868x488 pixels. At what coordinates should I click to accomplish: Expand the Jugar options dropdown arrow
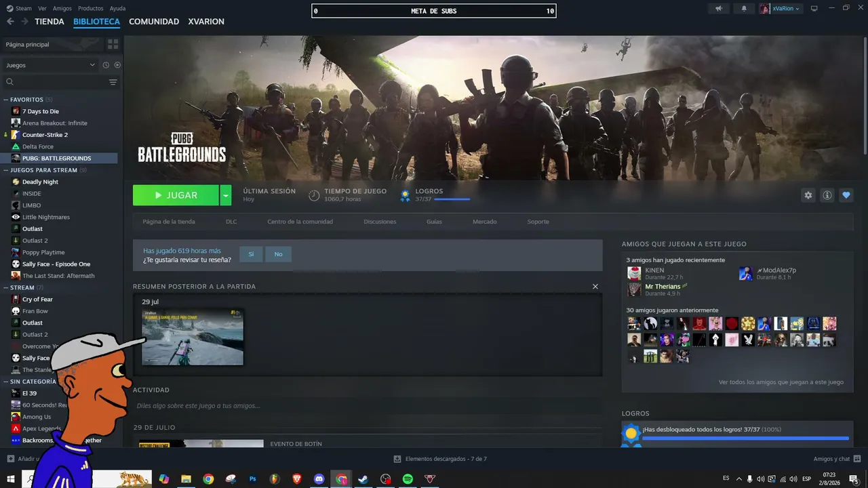pyautogui.click(x=226, y=195)
